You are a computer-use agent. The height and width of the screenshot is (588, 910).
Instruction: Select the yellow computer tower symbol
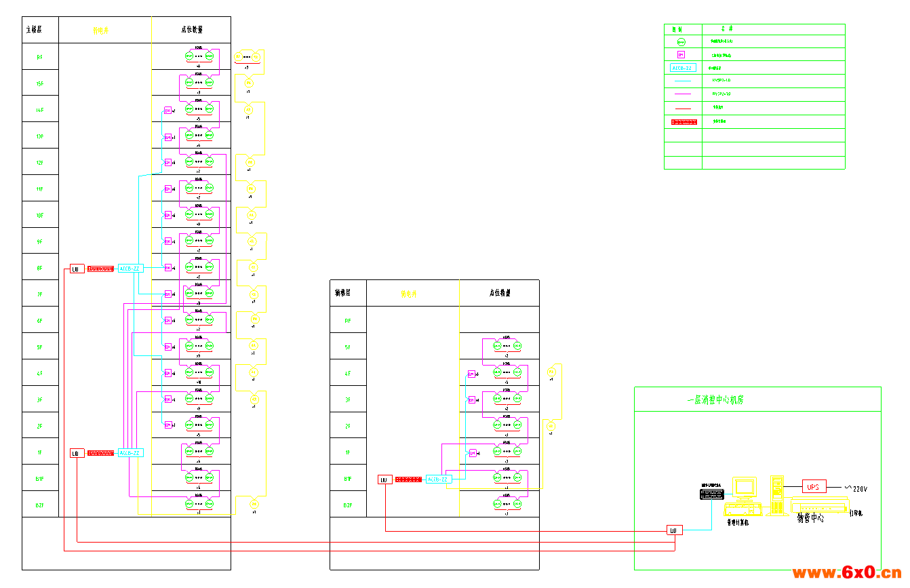pos(776,494)
